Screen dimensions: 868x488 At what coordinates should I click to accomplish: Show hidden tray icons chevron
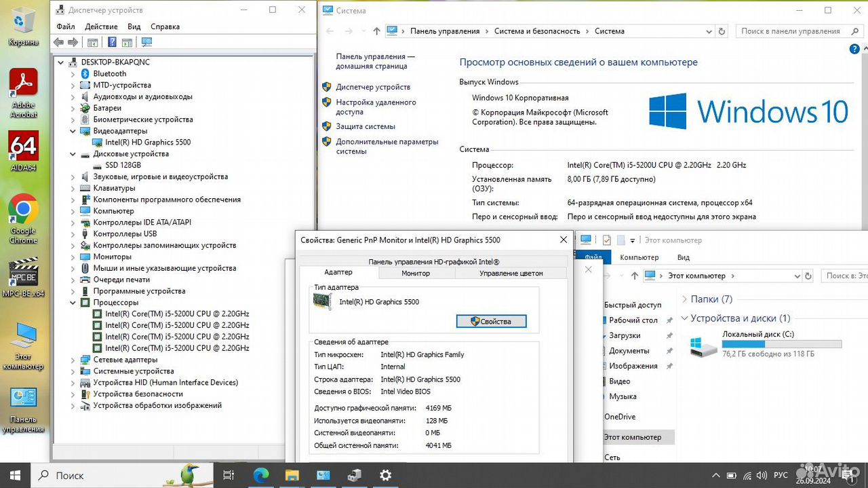(x=716, y=475)
